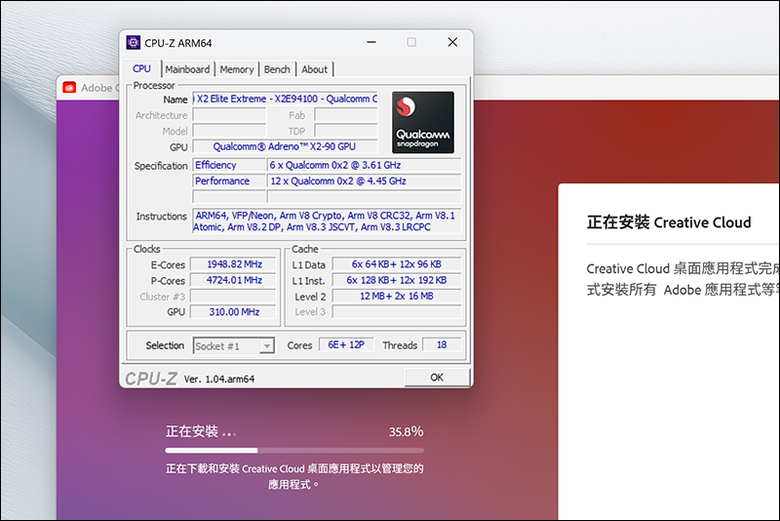The height and width of the screenshot is (521, 780).
Task: Click the Instructions text field
Action: (327, 221)
